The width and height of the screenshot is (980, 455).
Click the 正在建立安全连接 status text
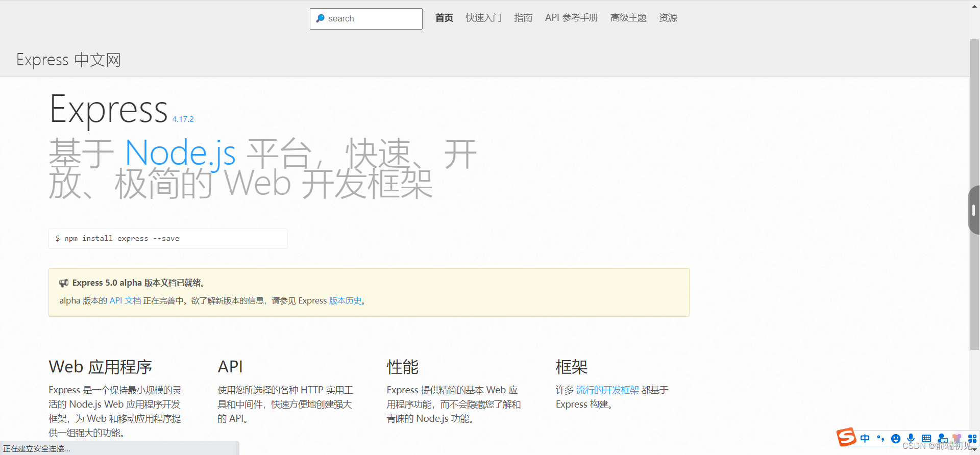pos(37,448)
